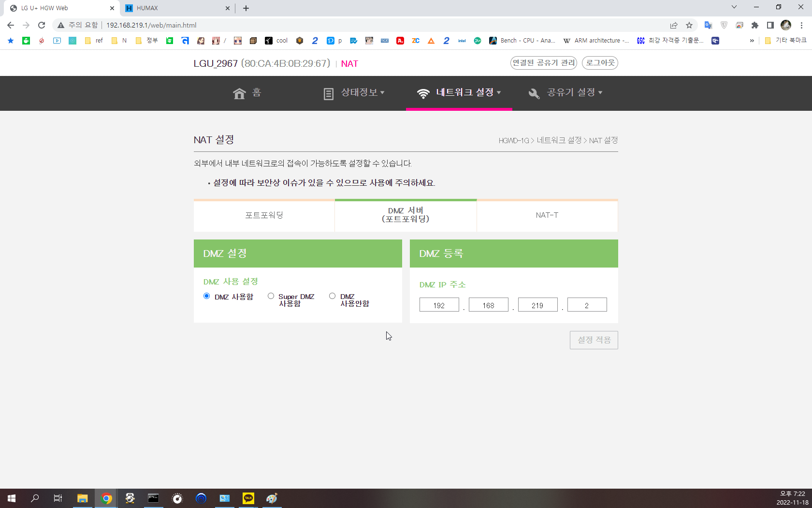The image size is (812, 508).
Task: Click the not-secure warning icon in address bar
Action: pyautogui.click(x=61, y=25)
